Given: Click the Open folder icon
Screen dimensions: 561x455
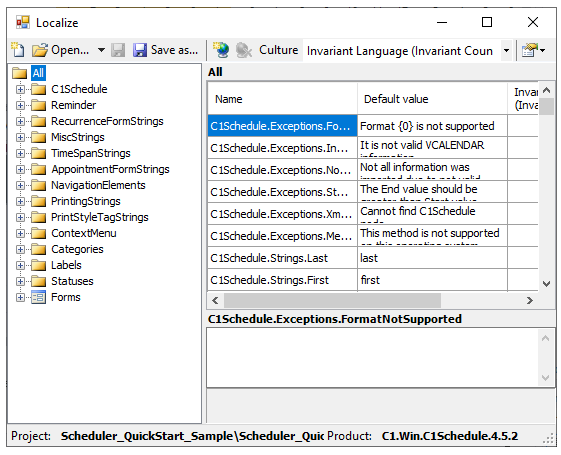Looking at the screenshot, I should 39,50.
